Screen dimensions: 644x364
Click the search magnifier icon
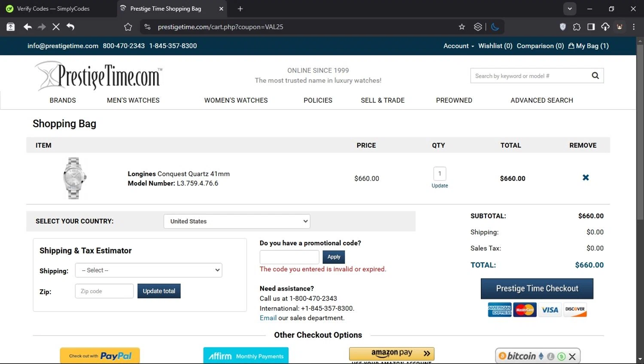(x=595, y=76)
